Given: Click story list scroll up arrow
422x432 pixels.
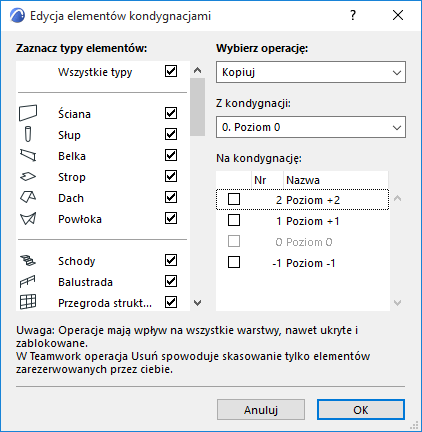Looking at the screenshot, I should [x=397, y=199].
